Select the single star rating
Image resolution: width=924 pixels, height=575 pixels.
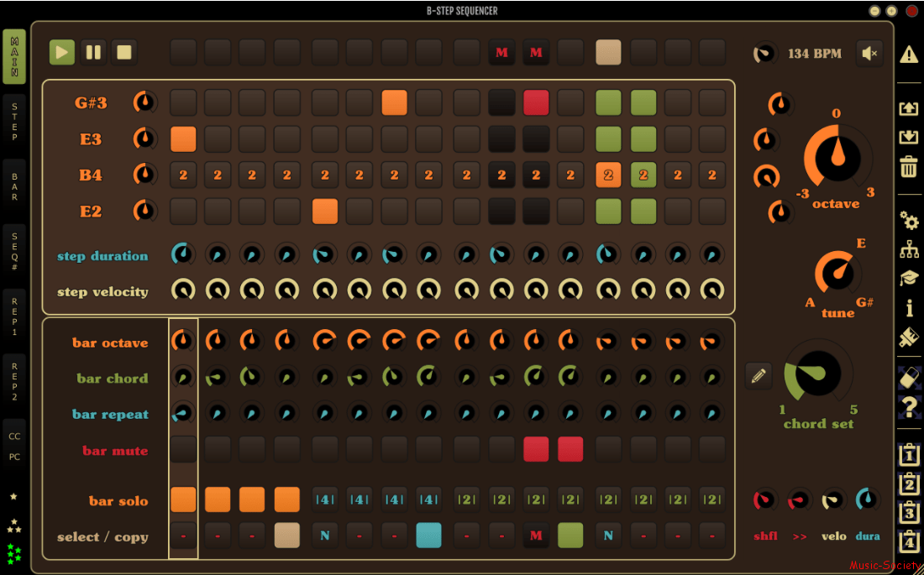(x=14, y=497)
